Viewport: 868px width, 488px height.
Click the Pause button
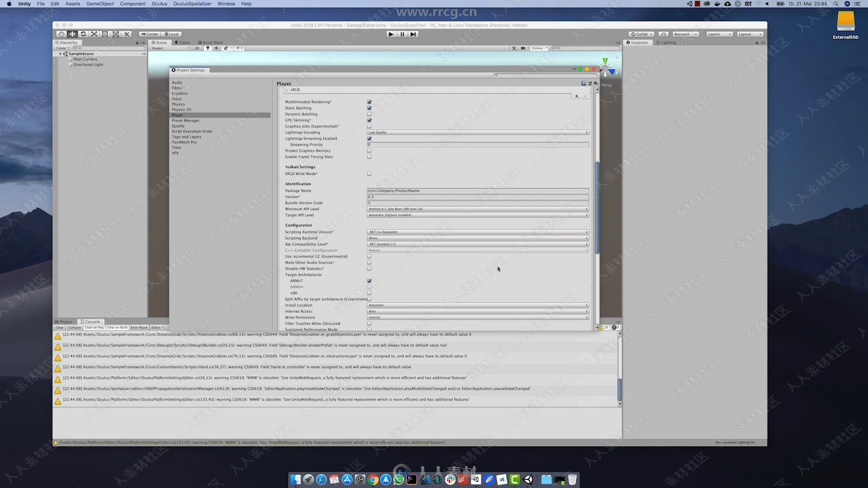[x=402, y=34]
